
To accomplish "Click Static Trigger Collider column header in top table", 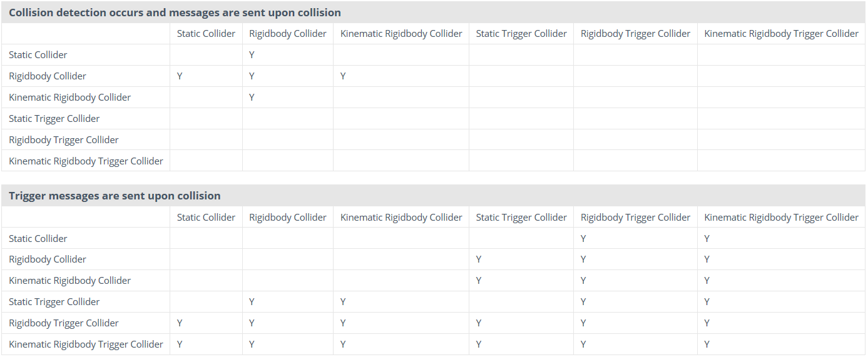I will click(x=521, y=34).
